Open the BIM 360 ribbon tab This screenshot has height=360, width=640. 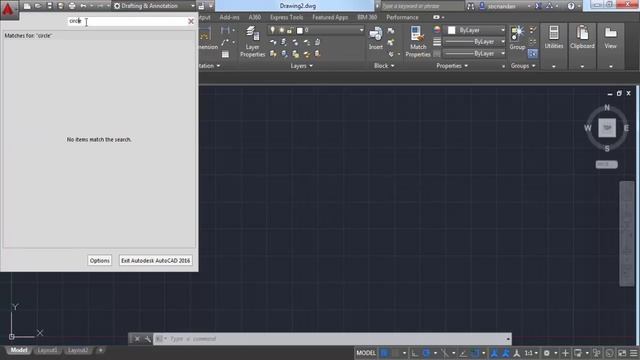[367, 17]
